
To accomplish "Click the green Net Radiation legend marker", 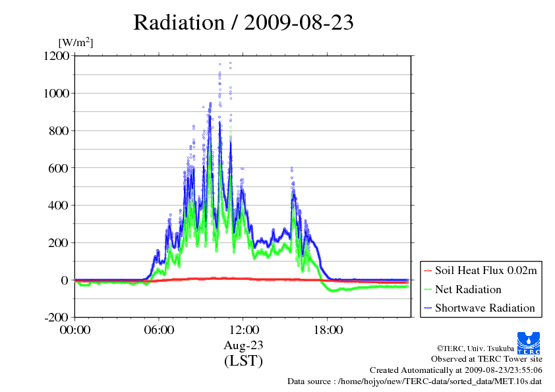I will pyautogui.click(x=428, y=289).
